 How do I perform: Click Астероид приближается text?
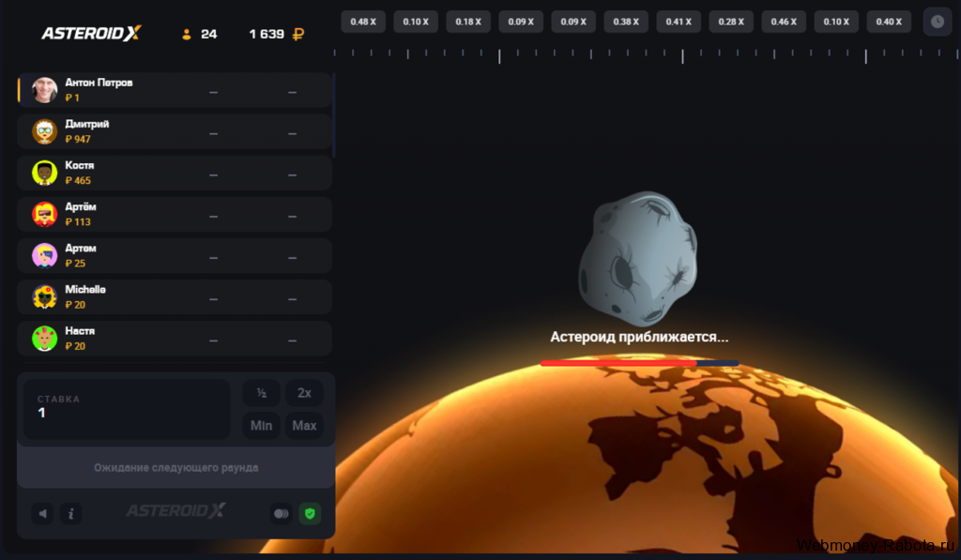coord(639,337)
